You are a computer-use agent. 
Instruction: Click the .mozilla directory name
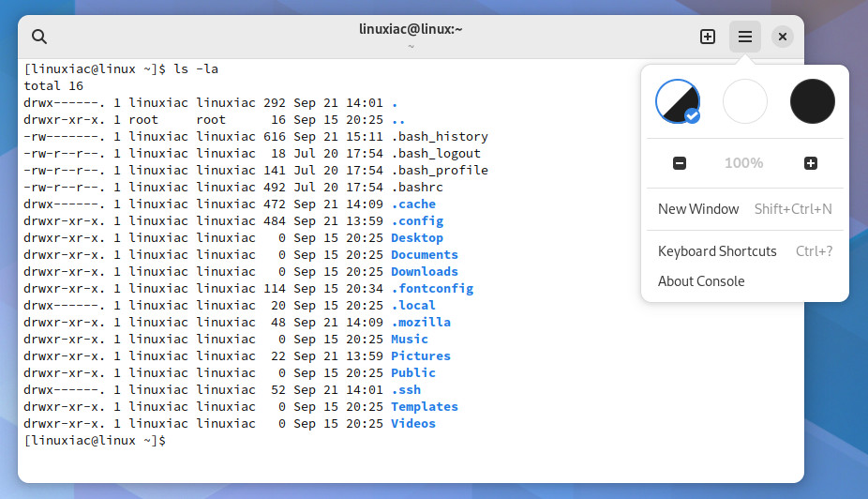tap(421, 323)
